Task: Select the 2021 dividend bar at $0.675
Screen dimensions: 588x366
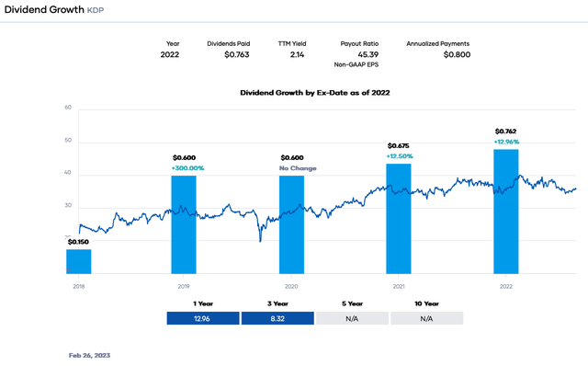Action: click(399, 219)
